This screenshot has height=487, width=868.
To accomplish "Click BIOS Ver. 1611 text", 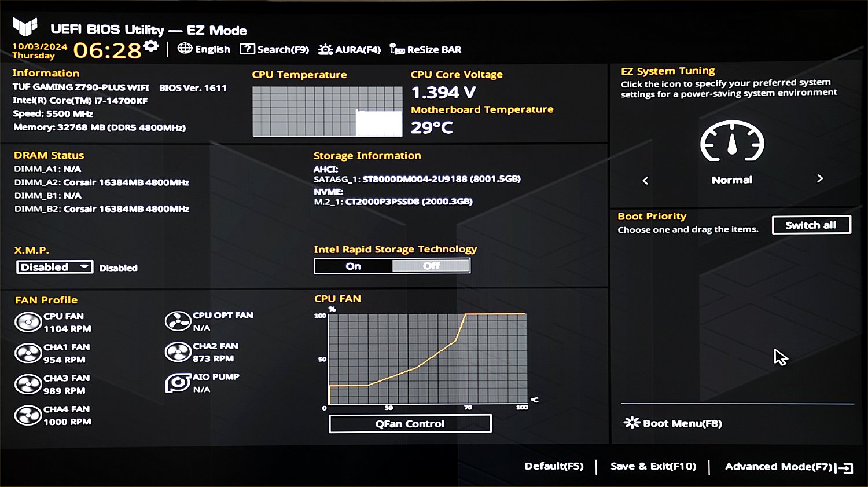I will (193, 88).
